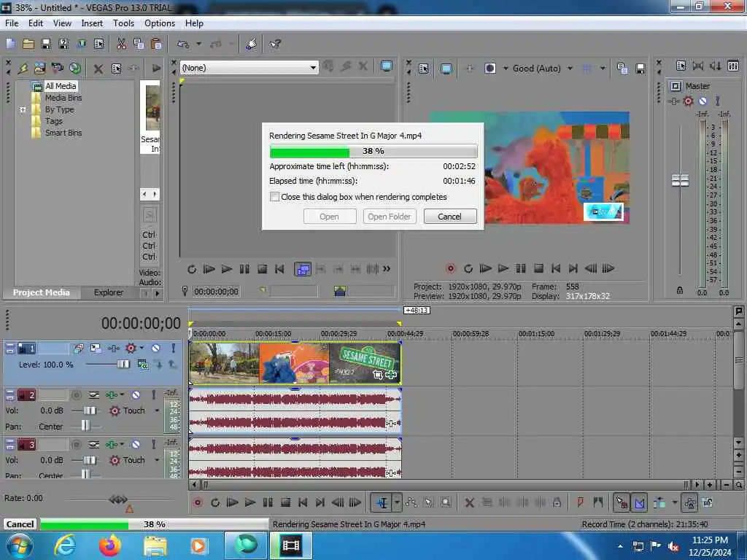The width and height of the screenshot is (747, 560).
Task: Open the Tools menu
Action: 123,23
